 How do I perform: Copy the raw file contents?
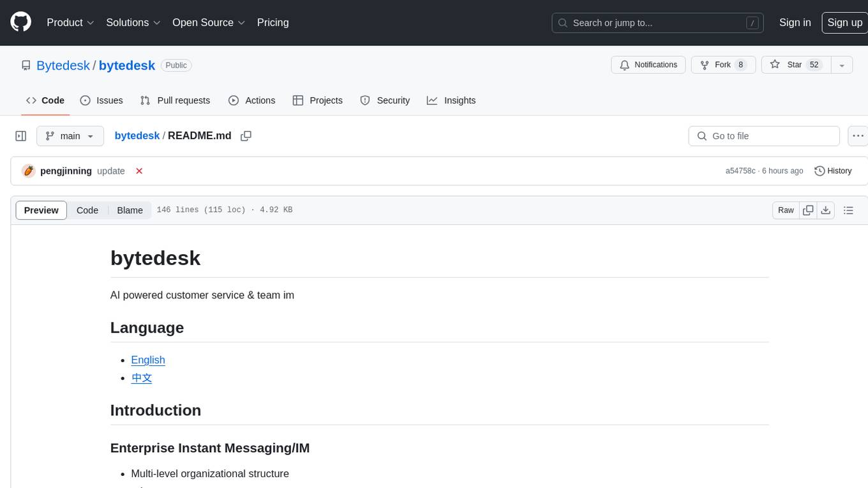click(808, 210)
